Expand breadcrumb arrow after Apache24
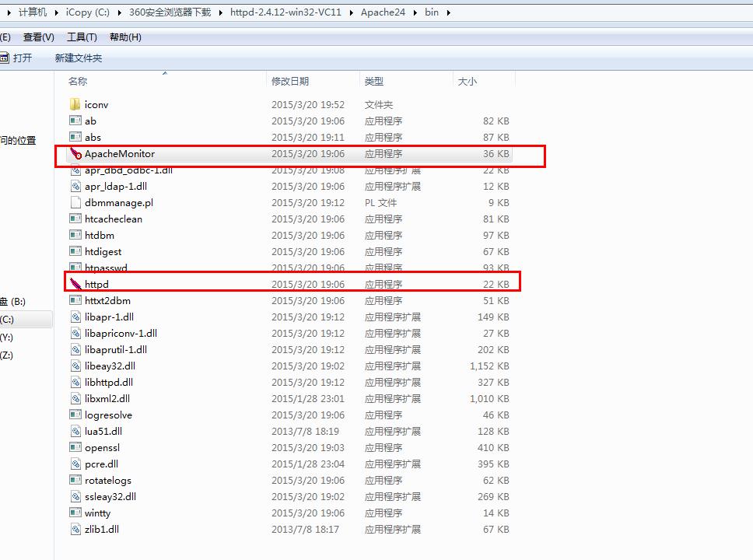753x560 pixels. (x=416, y=12)
